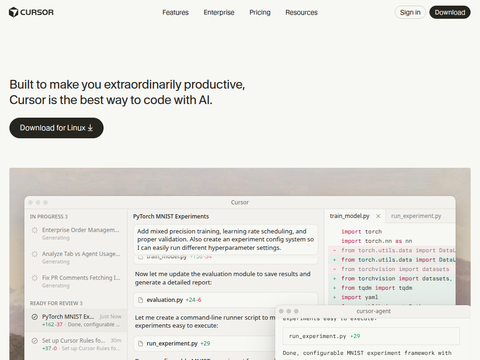The width and height of the screenshot is (480, 360).
Task: Click the cursor-agent window title bar
Action: pos(373,311)
